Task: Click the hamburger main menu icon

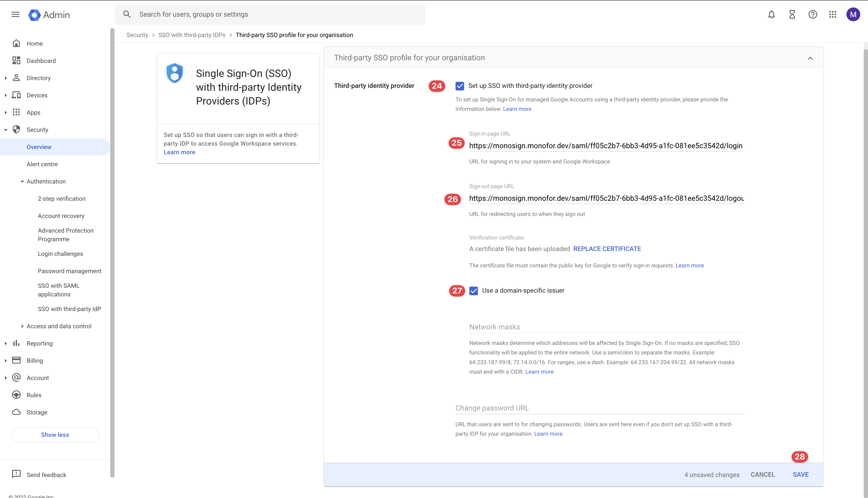Action: (x=15, y=14)
